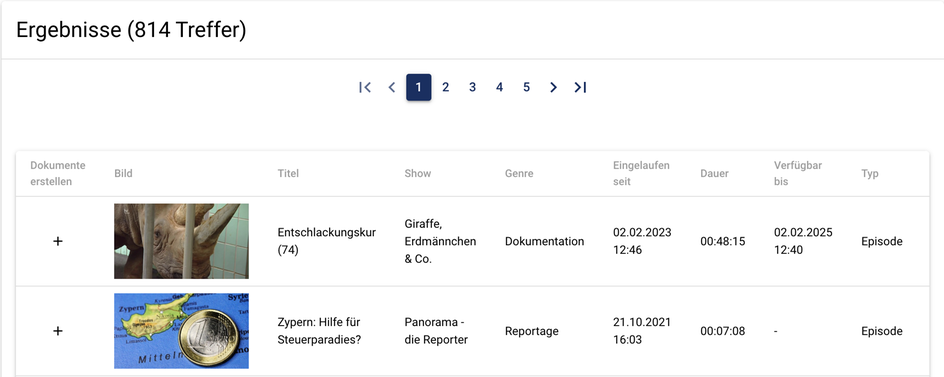Open the Cyprus map coin thumbnail
This screenshot has width=944, height=377.
[181, 331]
